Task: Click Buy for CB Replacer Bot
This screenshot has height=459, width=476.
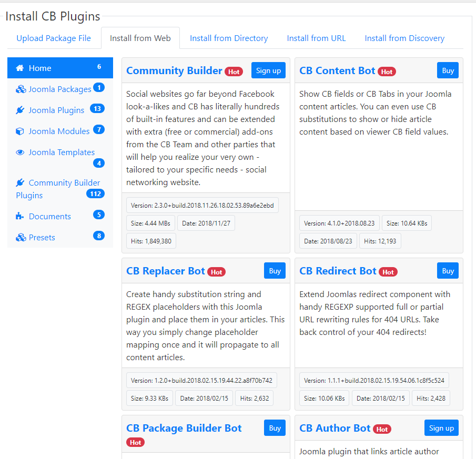Action: (x=275, y=271)
